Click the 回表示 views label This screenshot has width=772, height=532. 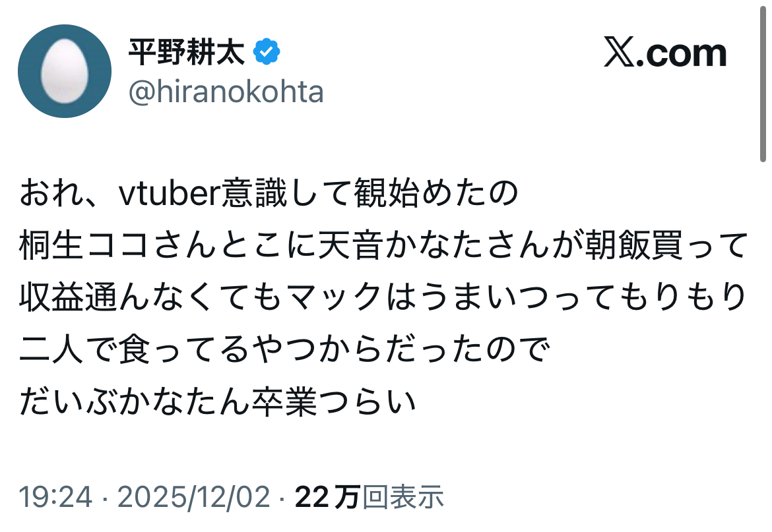click(402, 498)
